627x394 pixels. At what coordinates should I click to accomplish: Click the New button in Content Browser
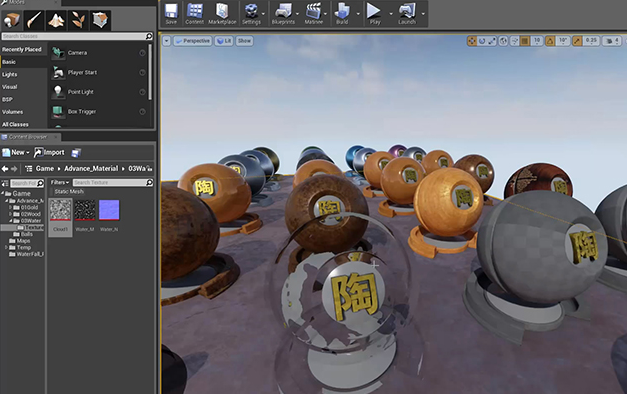16,152
